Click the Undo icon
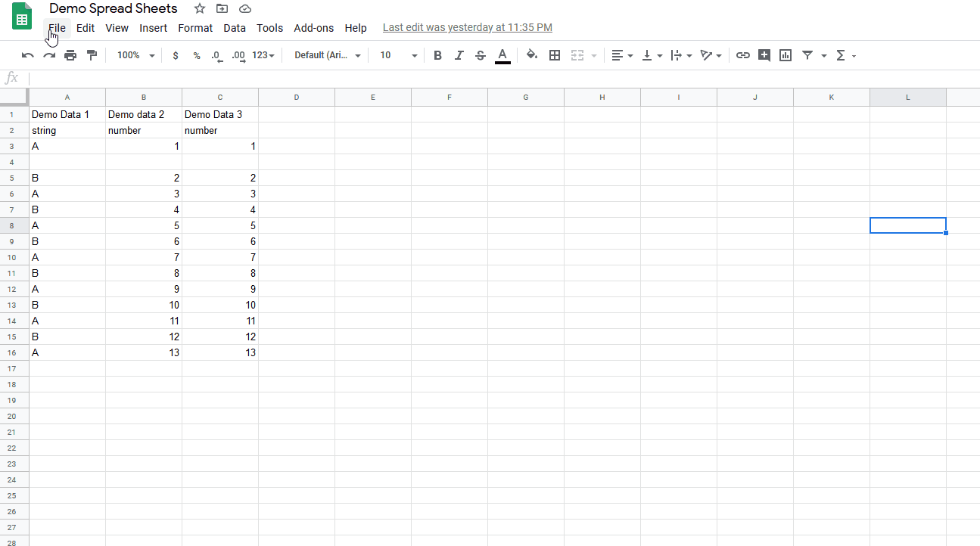The width and height of the screenshot is (980, 546). coord(28,55)
